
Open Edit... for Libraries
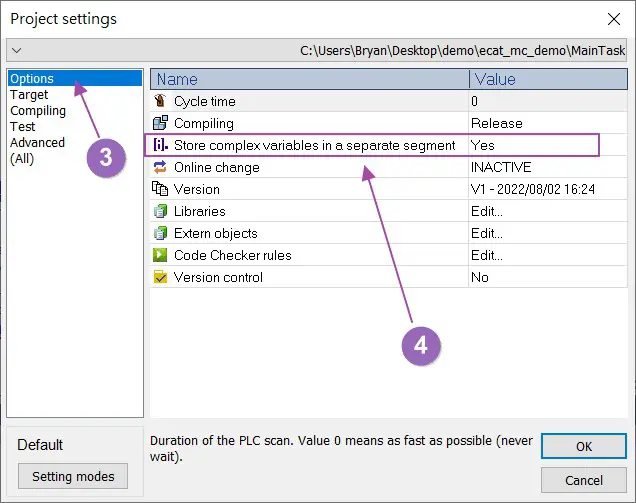487,211
